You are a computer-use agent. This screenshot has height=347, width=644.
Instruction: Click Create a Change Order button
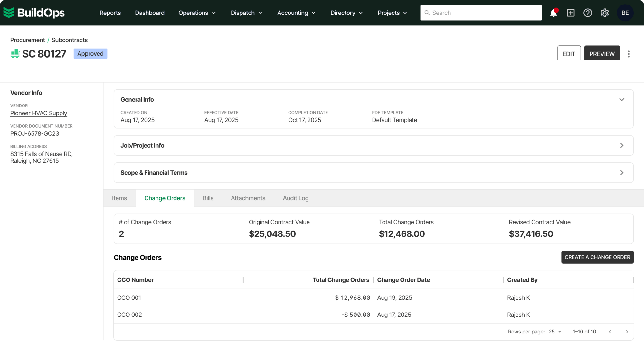click(x=597, y=257)
